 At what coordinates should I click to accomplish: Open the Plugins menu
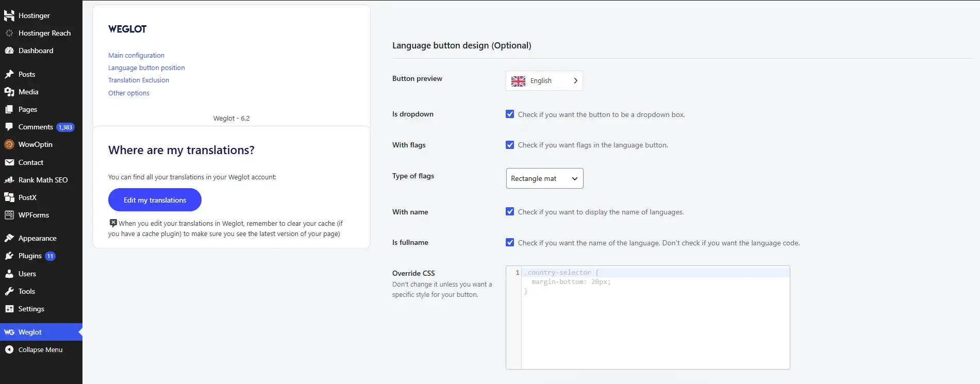(41, 256)
